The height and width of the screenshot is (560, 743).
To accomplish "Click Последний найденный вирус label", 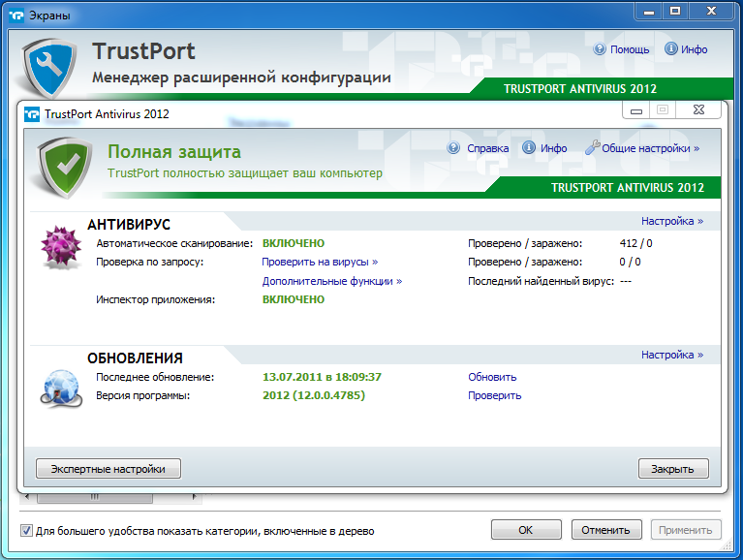I will [x=541, y=281].
